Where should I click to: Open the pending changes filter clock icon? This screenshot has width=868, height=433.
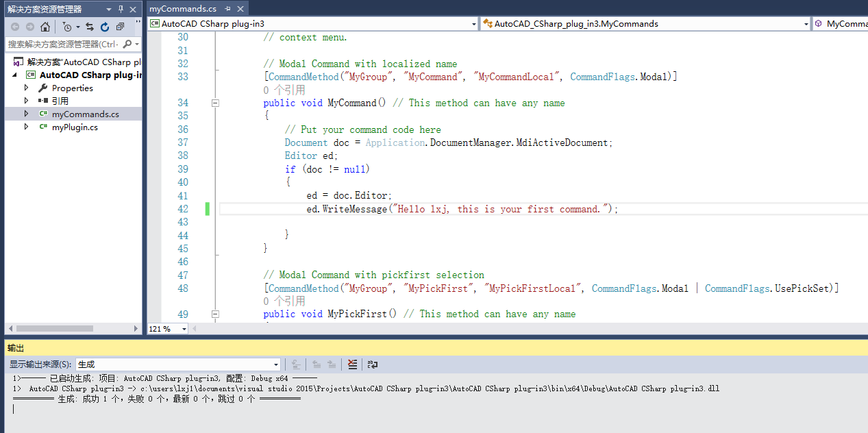67,27
